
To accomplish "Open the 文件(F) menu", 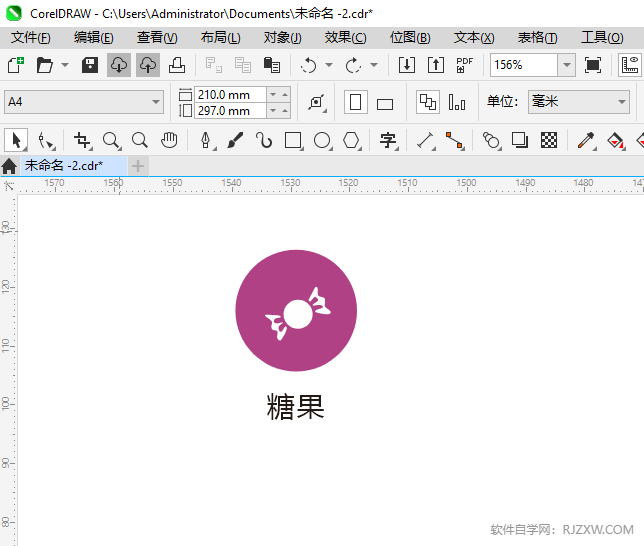I will 31,38.
